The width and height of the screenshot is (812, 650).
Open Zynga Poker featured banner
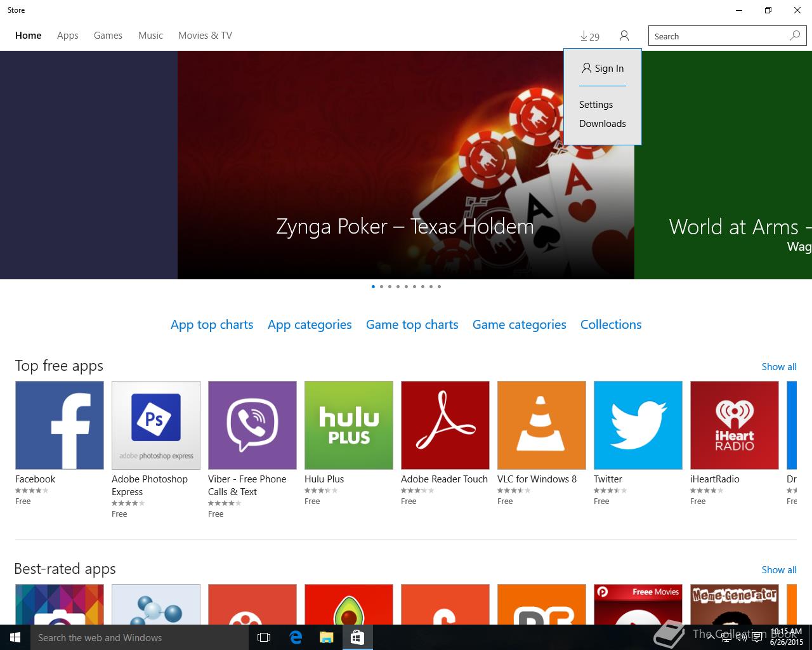[406, 165]
